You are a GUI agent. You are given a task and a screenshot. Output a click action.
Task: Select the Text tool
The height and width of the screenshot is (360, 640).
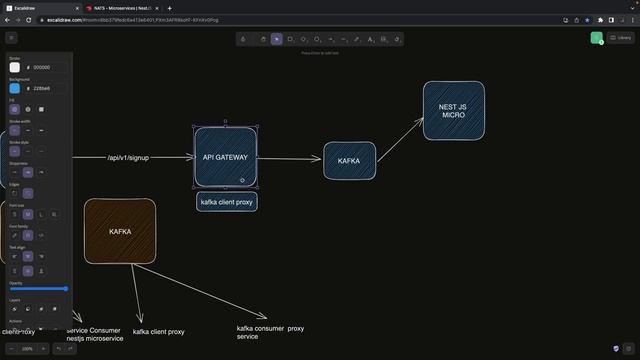pos(370,39)
